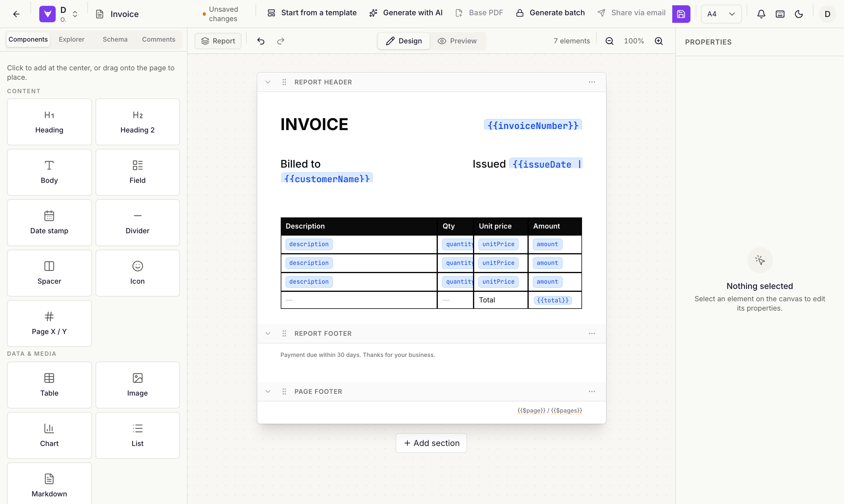Redo the last undone change
844x504 pixels.
click(x=280, y=41)
